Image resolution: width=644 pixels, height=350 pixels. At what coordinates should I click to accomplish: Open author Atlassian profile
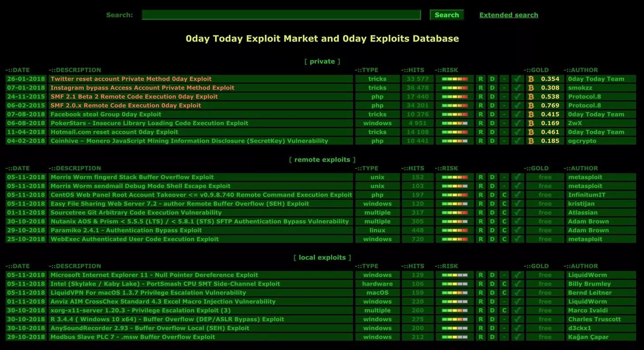[583, 213]
